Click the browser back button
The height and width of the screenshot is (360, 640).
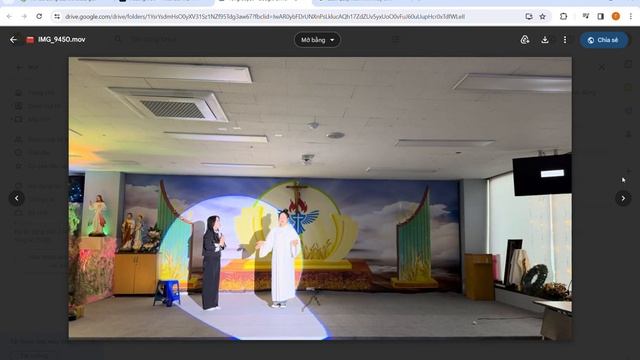click(9, 16)
